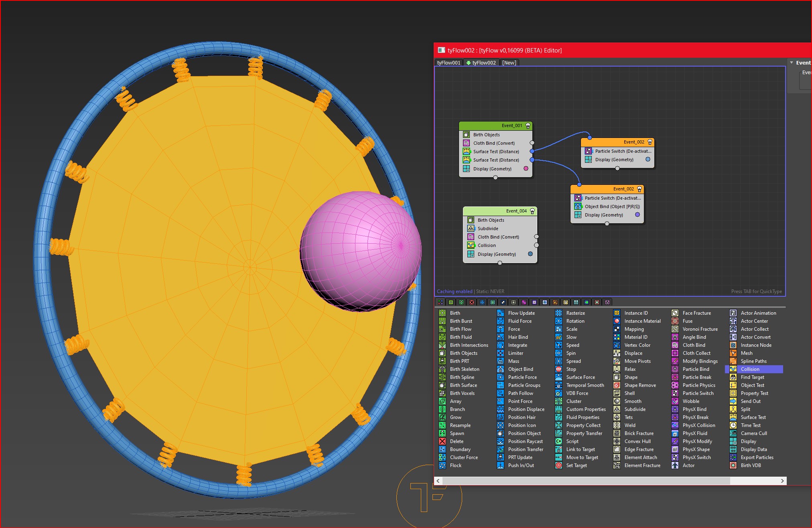The width and height of the screenshot is (812, 528).
Task: Click the red X delete filter icon
Action: 472,302
